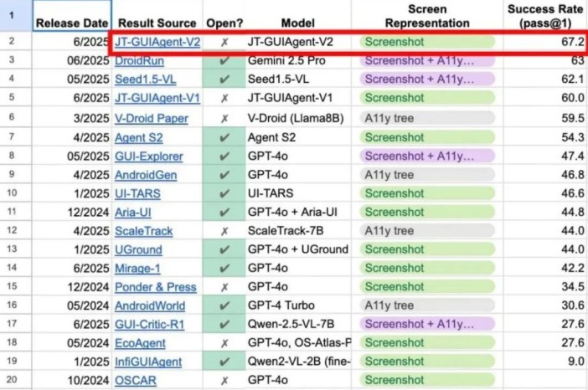Click the X mark in the ScaleTrack row
The width and height of the screenshot is (588, 390).
coord(224,230)
